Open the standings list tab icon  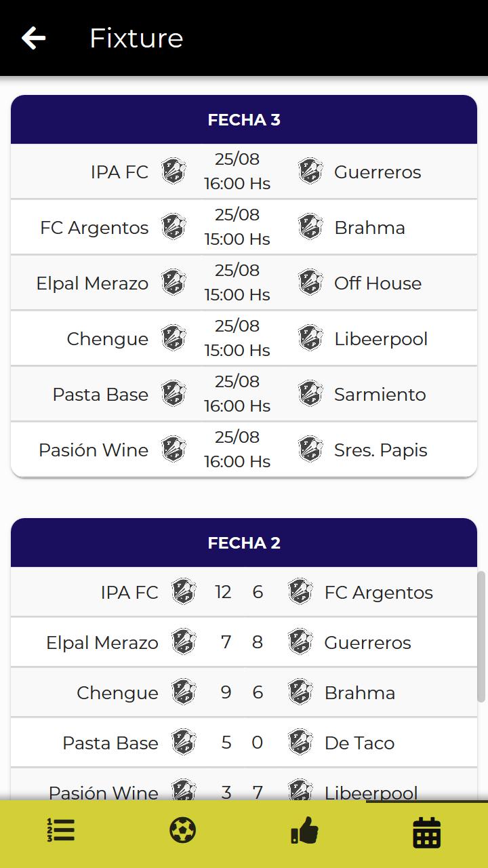[x=61, y=830]
